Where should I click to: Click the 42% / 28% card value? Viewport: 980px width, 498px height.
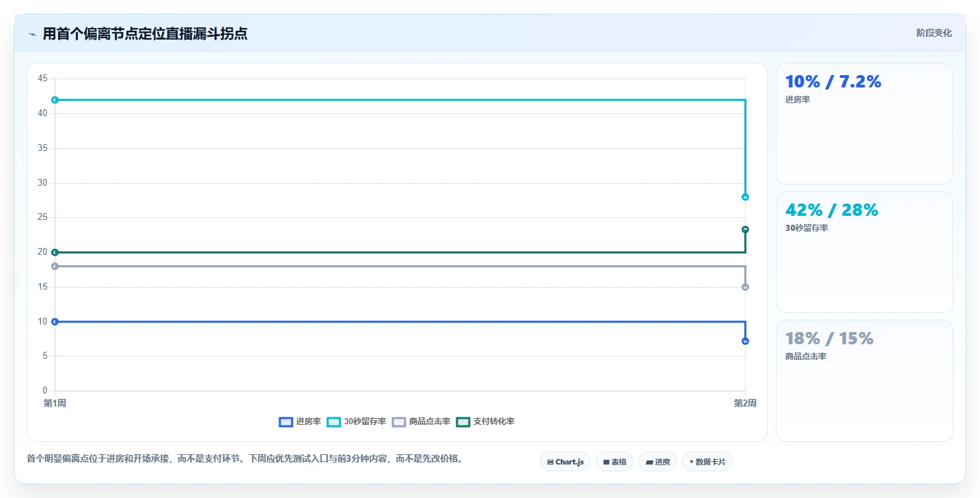coord(832,210)
